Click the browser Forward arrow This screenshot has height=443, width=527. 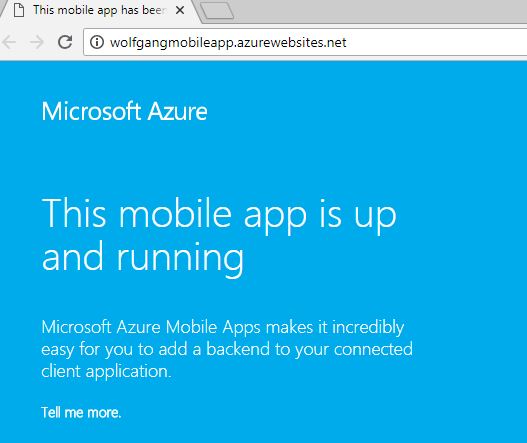(x=37, y=42)
